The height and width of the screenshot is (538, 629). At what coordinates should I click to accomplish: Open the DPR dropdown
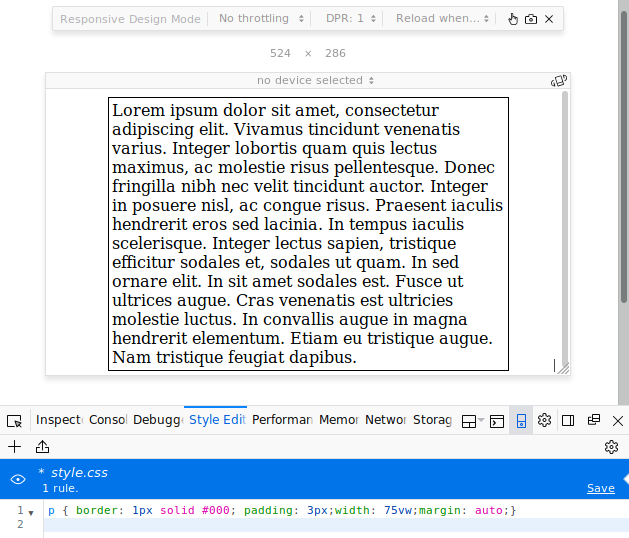point(352,19)
